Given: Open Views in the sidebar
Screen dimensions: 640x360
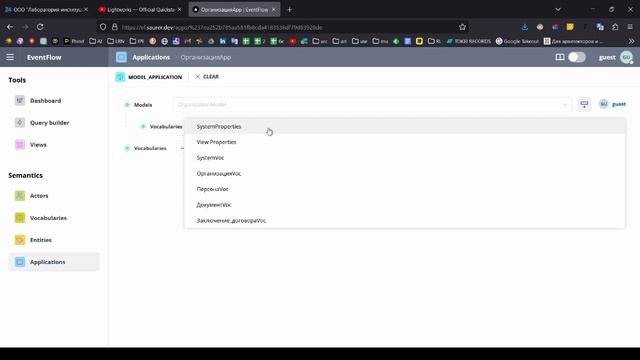Looking at the screenshot, I should (x=54, y=144).
